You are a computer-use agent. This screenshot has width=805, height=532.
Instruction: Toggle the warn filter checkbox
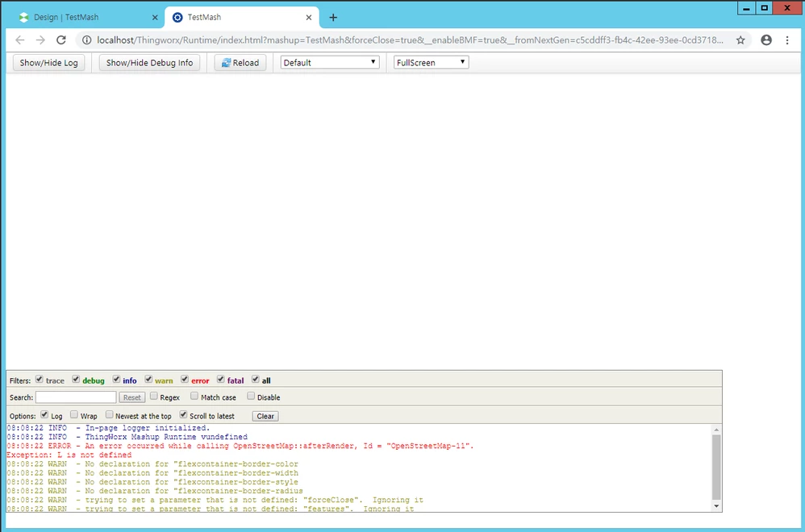(148, 379)
